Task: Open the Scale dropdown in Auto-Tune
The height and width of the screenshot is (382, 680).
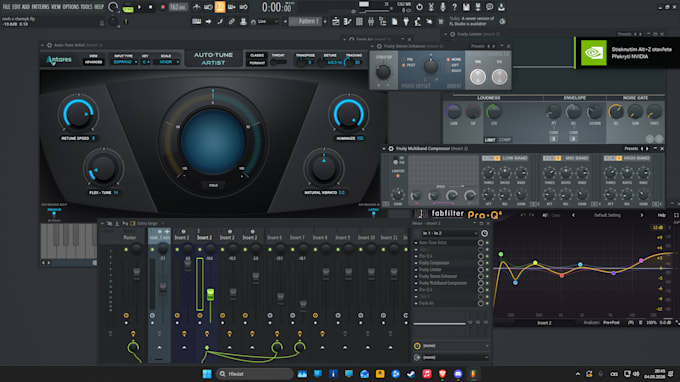Action: [x=167, y=62]
